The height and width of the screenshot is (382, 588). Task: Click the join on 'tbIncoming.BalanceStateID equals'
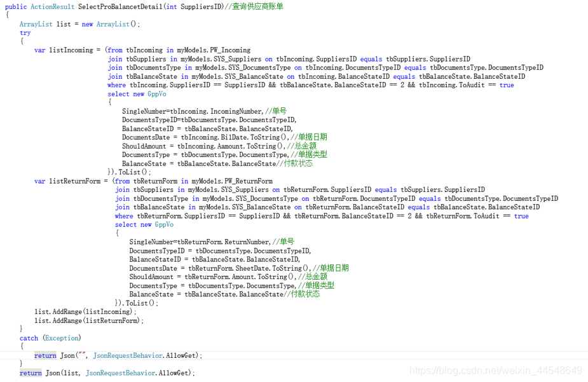316,76
